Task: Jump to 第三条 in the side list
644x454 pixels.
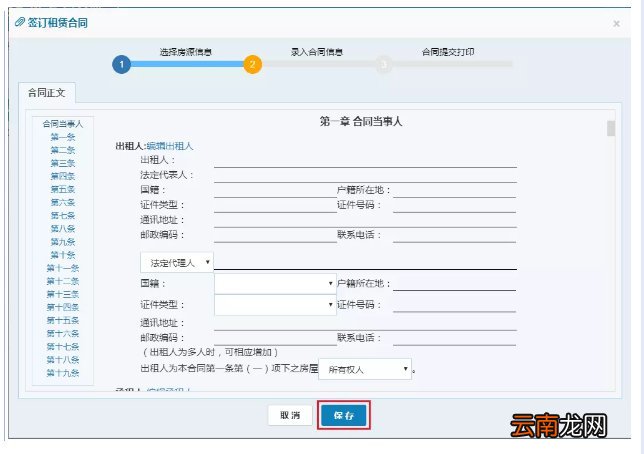Action: click(x=63, y=163)
